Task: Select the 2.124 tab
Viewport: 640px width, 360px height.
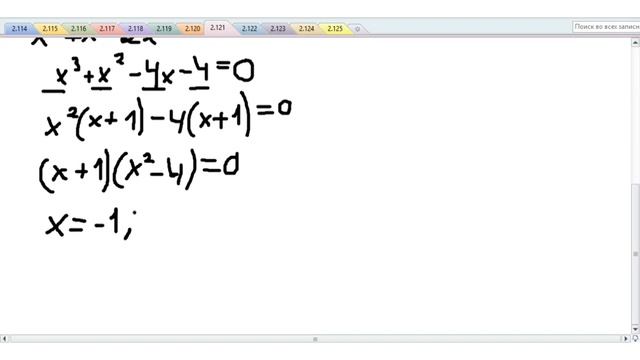Action: 307,29
